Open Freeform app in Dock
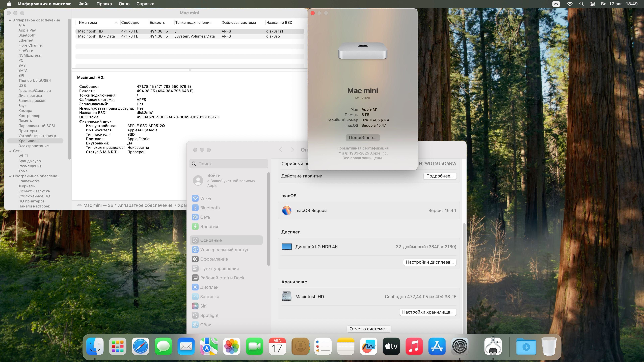The image size is (644, 362). pyautogui.click(x=368, y=346)
